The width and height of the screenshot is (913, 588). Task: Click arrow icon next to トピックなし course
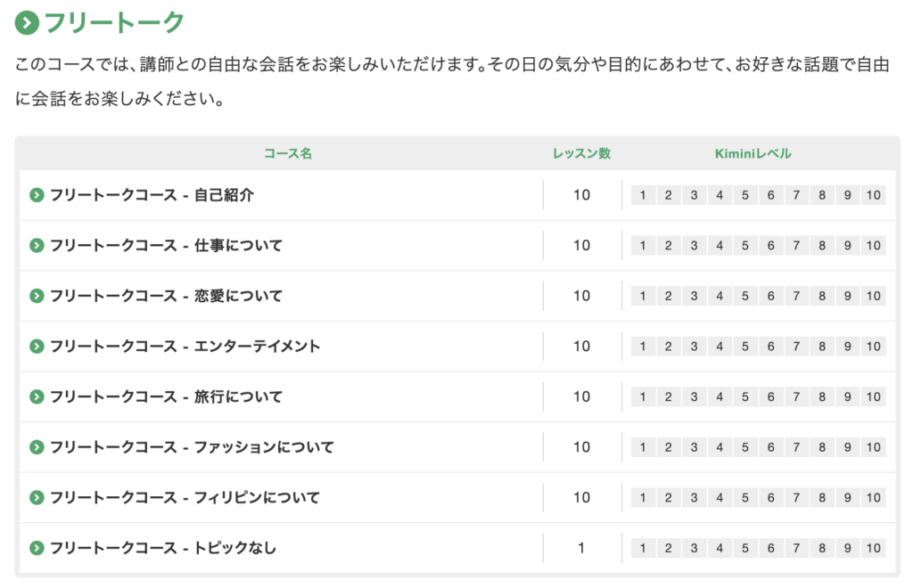pyautogui.click(x=37, y=548)
